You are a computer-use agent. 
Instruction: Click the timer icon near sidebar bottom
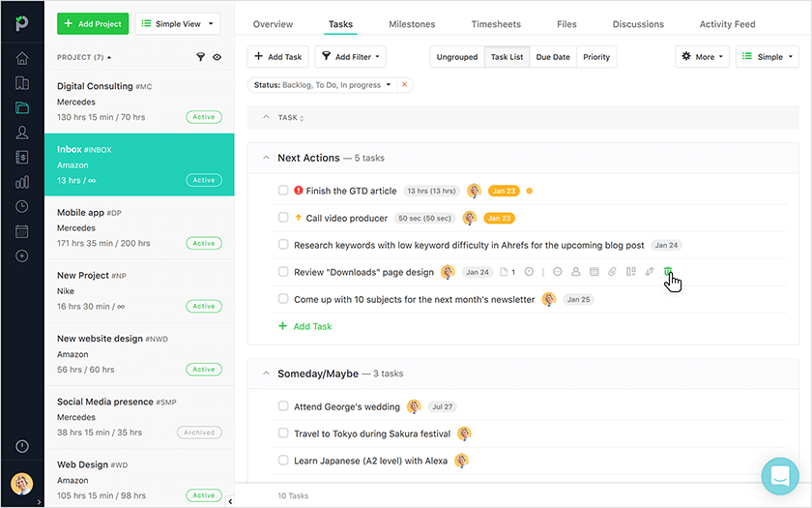click(x=21, y=446)
